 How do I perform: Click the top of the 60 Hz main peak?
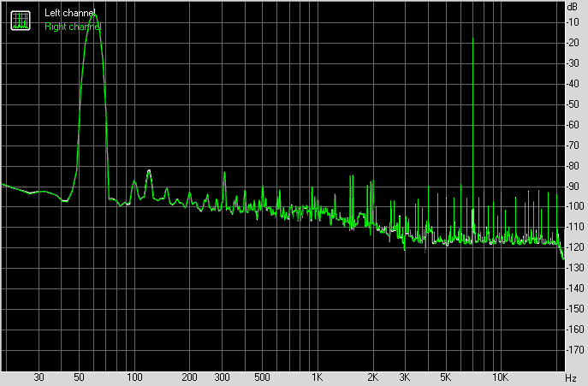pos(94,15)
